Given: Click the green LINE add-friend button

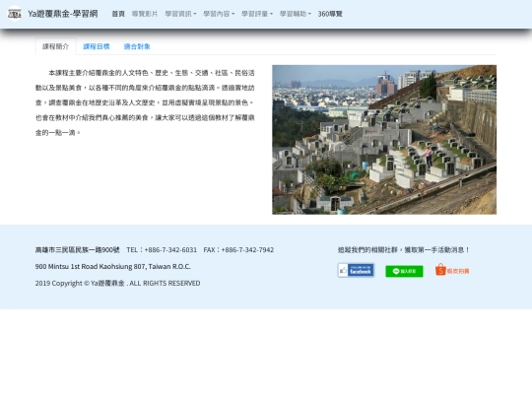Looking at the screenshot, I should click(x=404, y=271).
